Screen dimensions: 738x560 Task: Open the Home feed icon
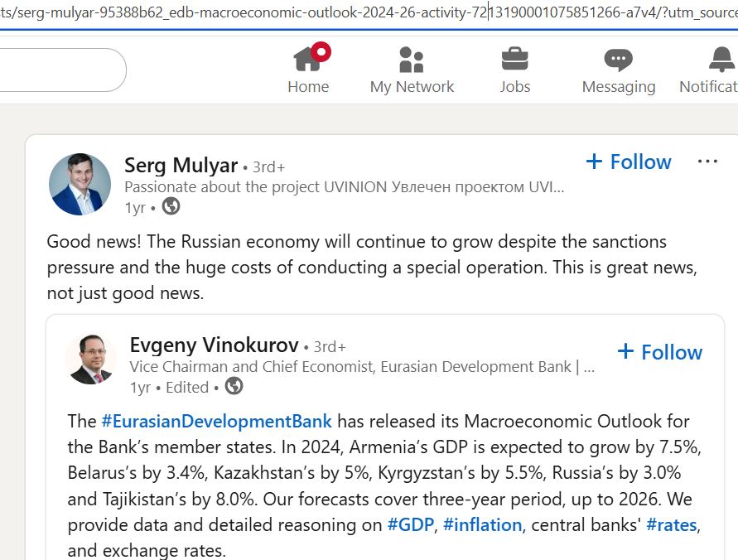(x=308, y=58)
